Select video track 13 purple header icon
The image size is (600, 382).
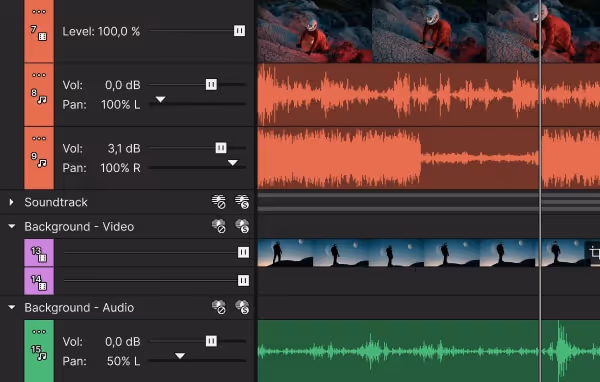(39, 253)
